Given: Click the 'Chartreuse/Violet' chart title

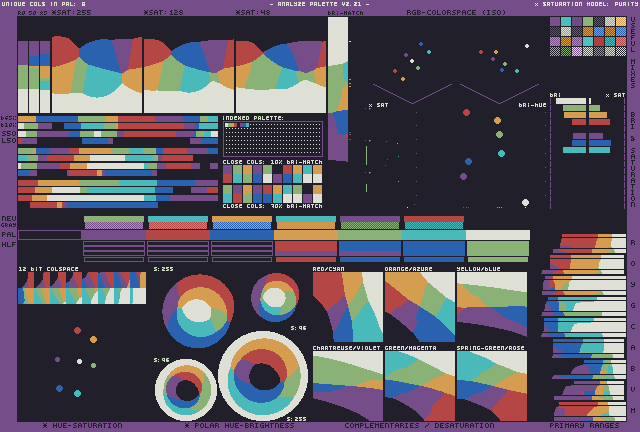Looking at the screenshot, I should tap(347, 348).
